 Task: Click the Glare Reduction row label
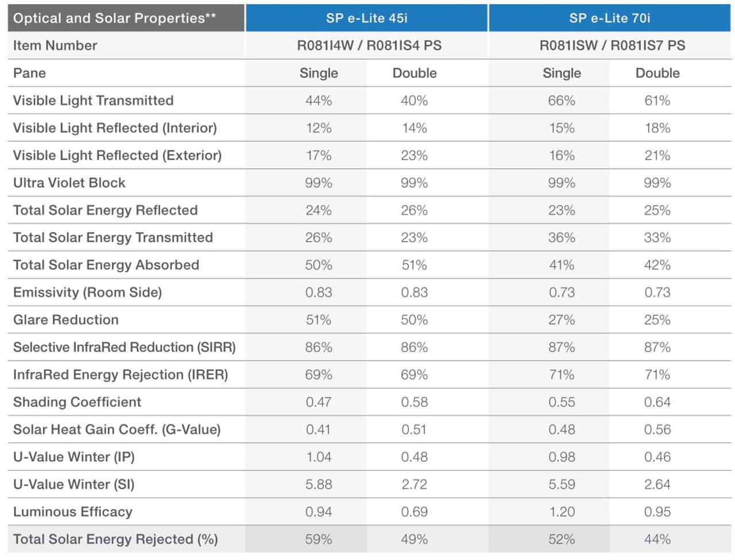tap(65, 320)
